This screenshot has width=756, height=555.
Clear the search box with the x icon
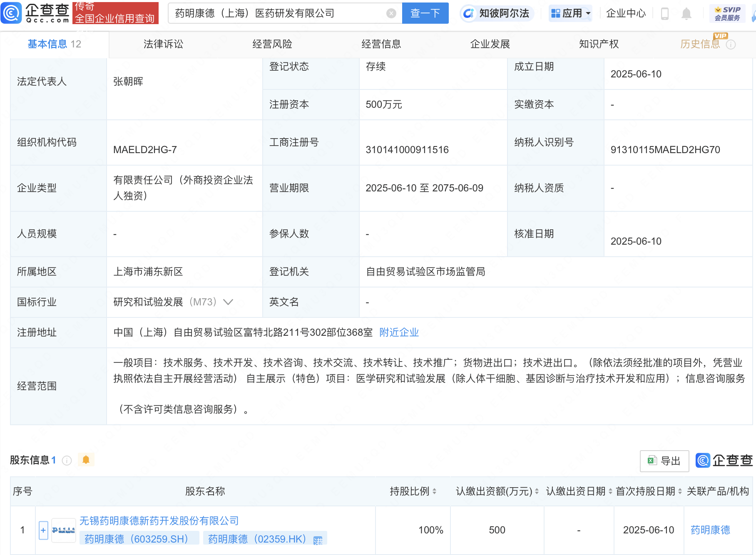point(390,13)
